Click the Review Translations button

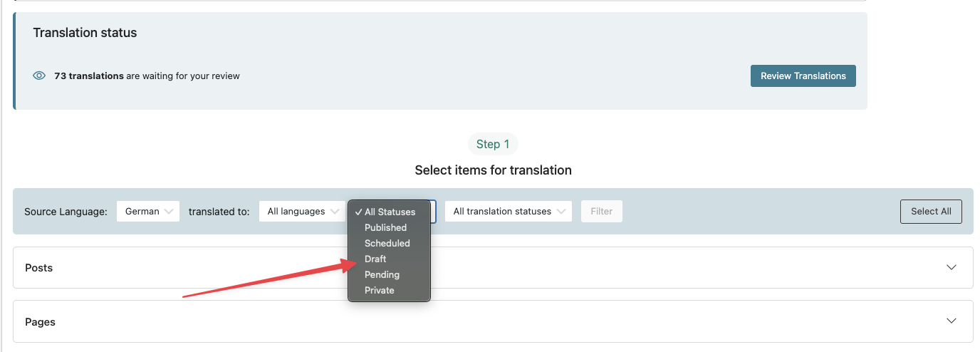point(803,76)
